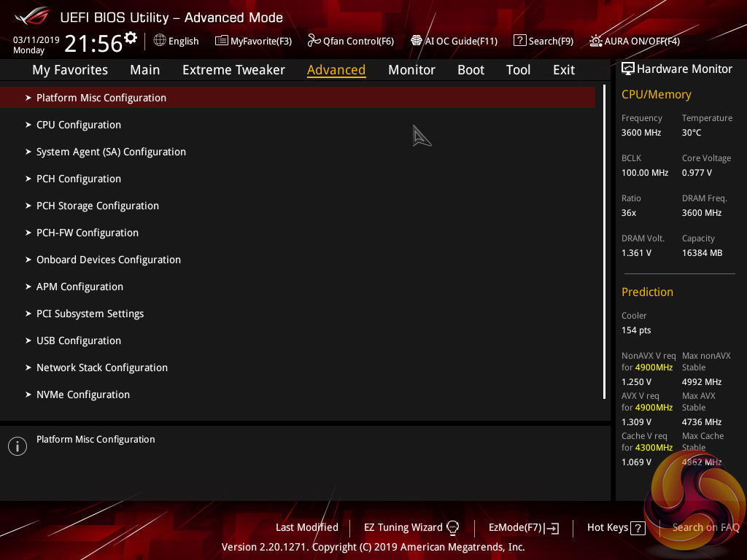
Task: Expand Platform Misc Configuration submenu
Action: coord(298,98)
